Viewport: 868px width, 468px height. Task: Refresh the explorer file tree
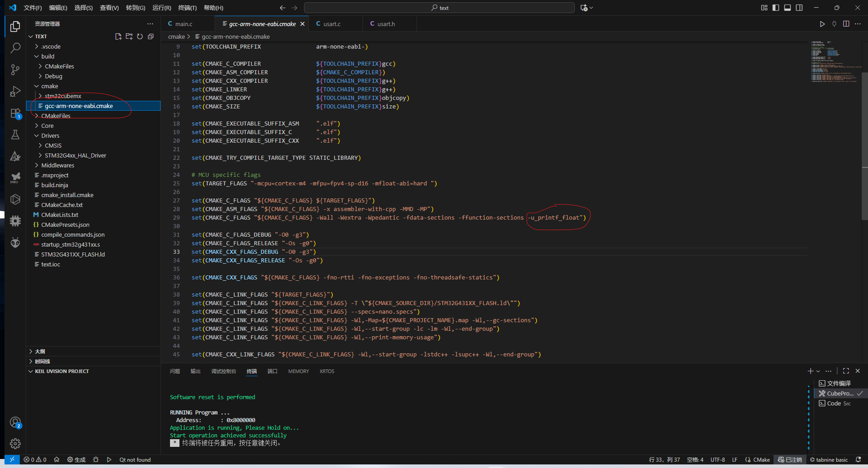(x=140, y=36)
